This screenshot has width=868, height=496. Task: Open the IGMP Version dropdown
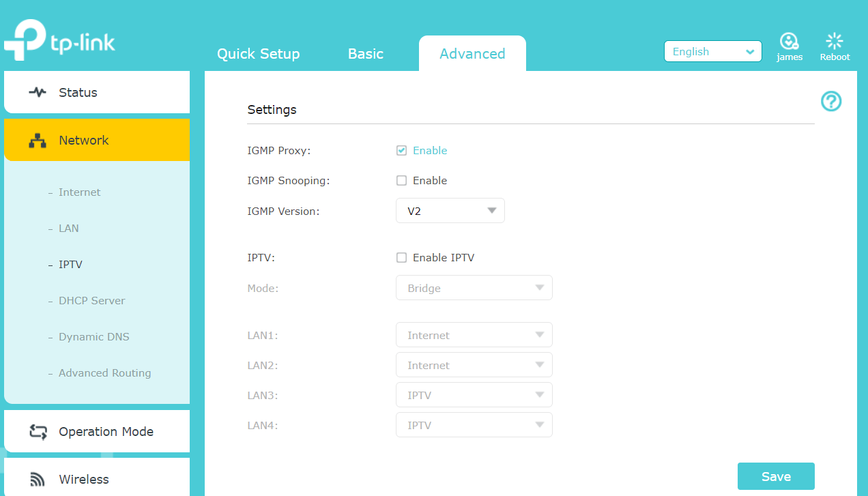coord(450,211)
